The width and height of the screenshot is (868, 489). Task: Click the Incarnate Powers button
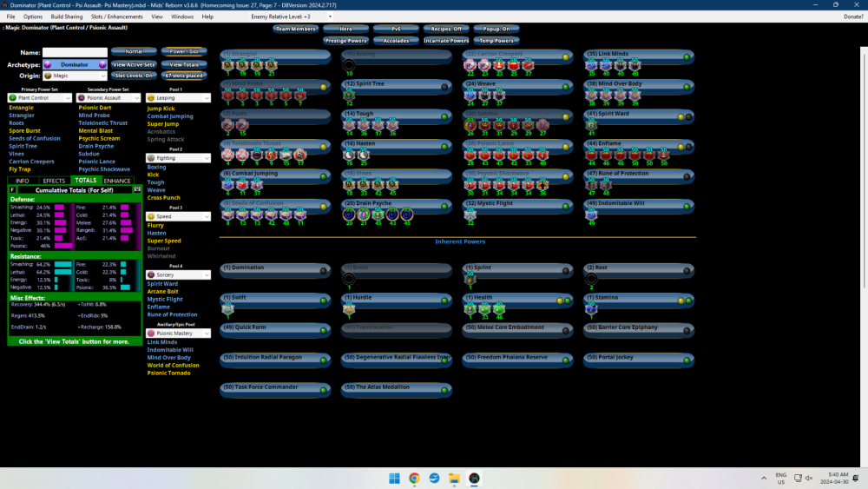click(x=446, y=41)
